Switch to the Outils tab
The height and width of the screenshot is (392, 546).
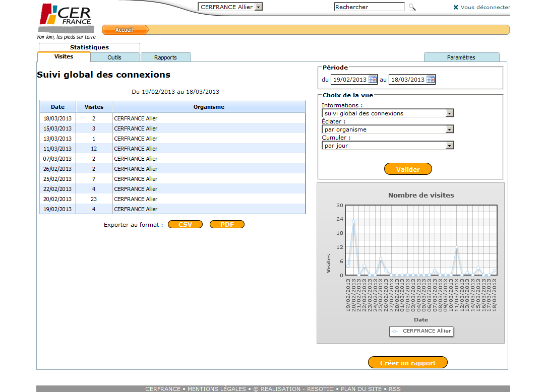[x=114, y=57]
